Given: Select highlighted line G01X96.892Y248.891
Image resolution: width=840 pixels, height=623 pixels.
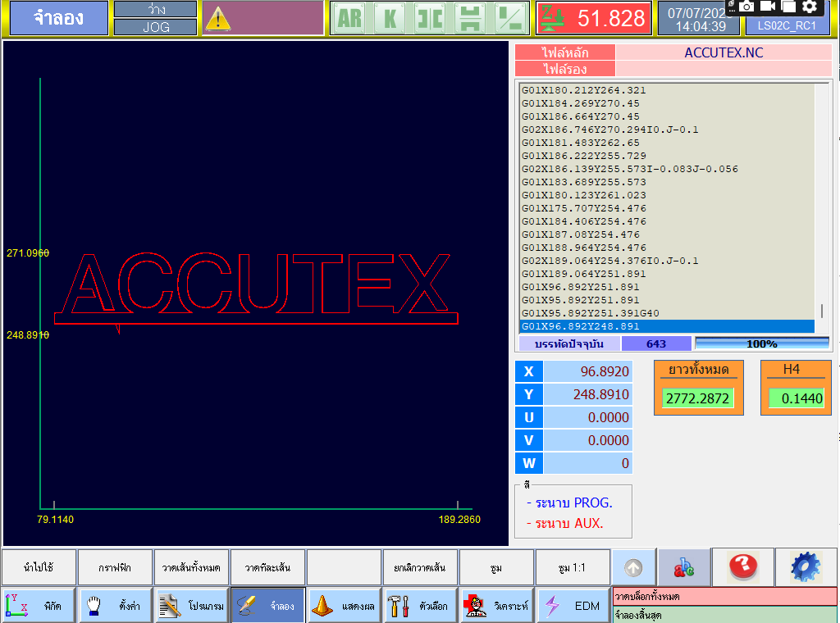Looking at the screenshot, I should click(667, 326).
